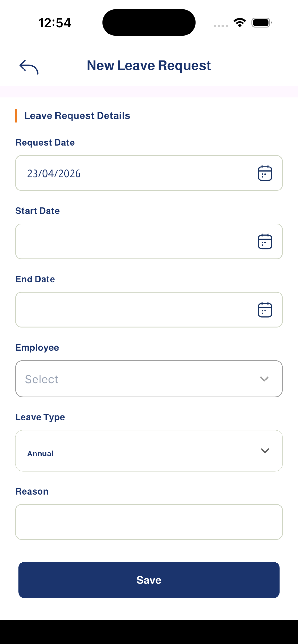The height and width of the screenshot is (644, 298).
Task: Focus the Reason text field
Action: tap(149, 522)
